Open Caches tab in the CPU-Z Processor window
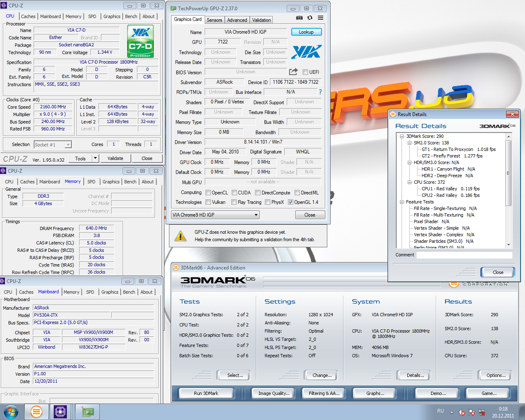525x420 pixels. (x=28, y=16)
